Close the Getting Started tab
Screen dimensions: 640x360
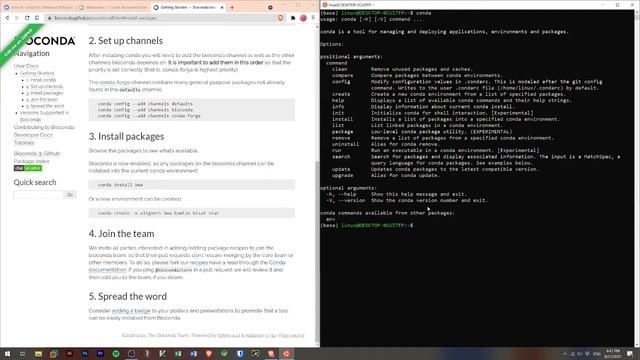(x=222, y=7)
